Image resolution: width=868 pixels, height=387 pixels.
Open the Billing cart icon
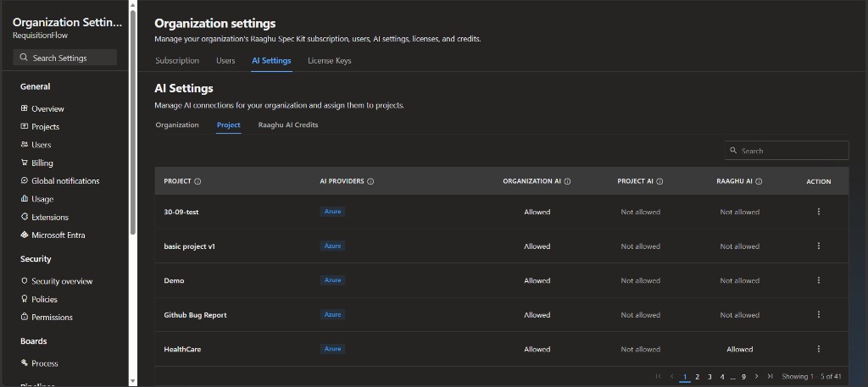[25, 163]
